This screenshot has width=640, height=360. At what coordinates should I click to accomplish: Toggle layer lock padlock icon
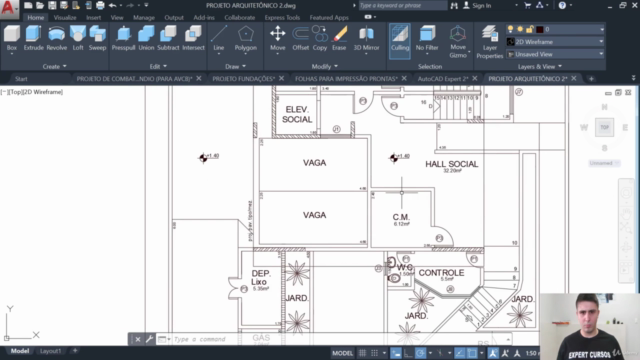tap(529, 29)
